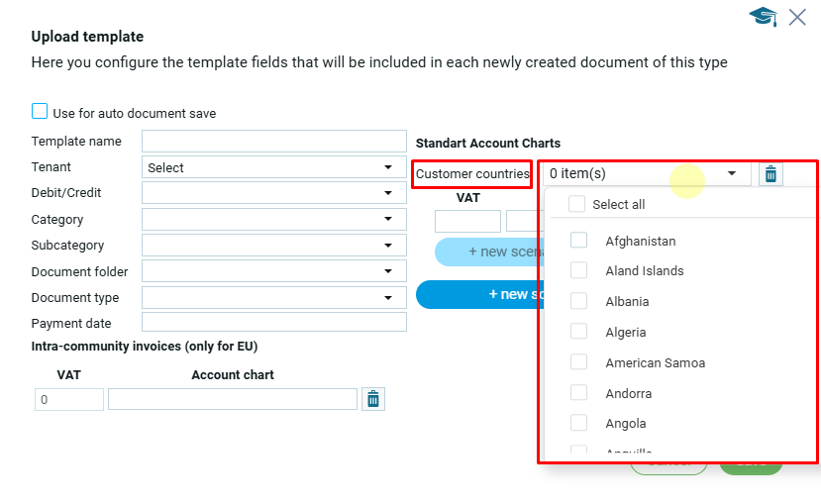
Task: Select the Albania checkbox
Action: coord(579,301)
